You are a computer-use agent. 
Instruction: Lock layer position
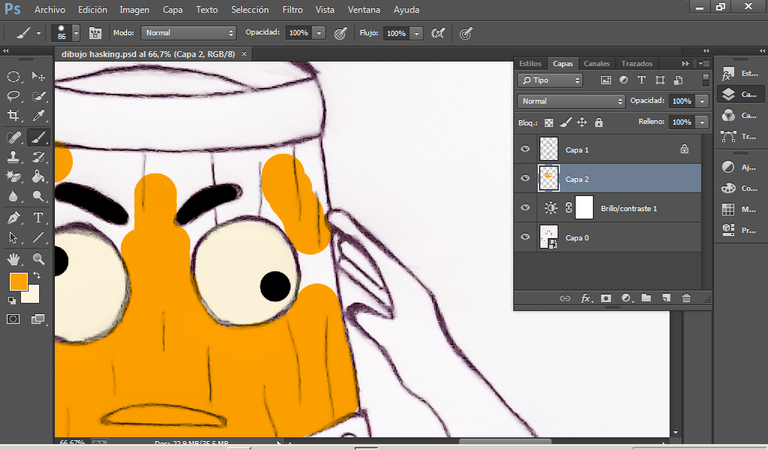point(582,122)
